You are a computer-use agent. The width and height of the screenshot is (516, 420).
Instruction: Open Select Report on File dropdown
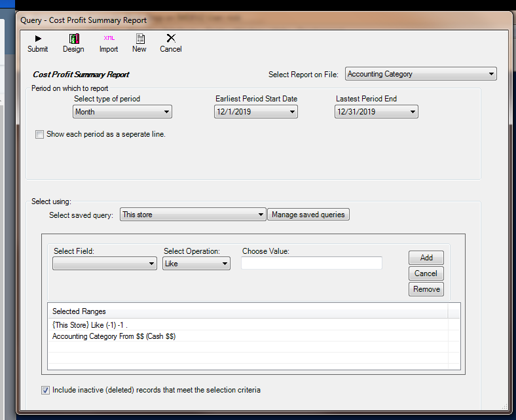click(x=421, y=74)
